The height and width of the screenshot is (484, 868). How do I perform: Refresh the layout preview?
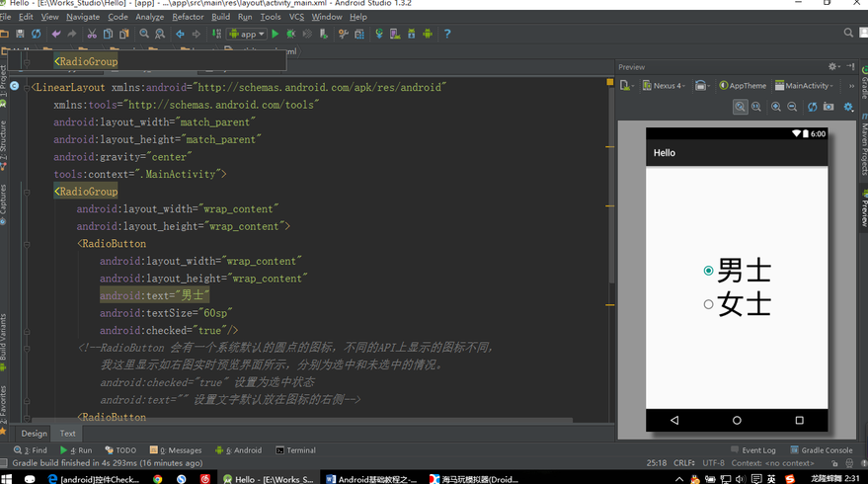coord(812,107)
